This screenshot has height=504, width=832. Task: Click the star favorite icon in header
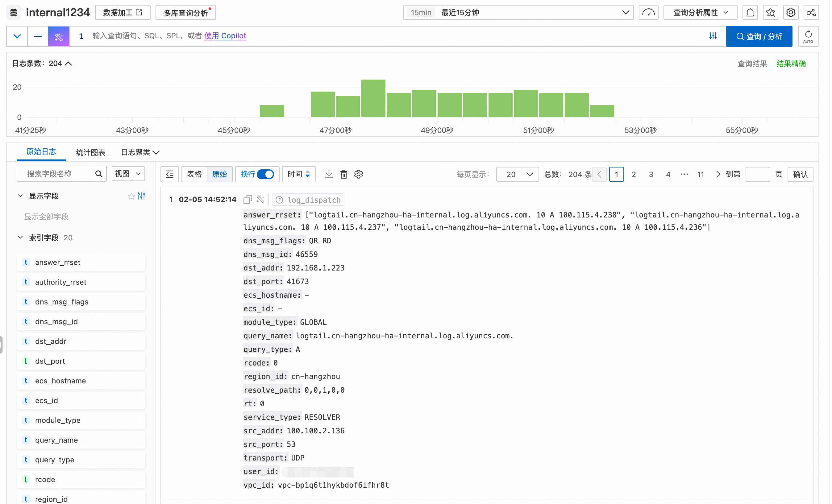(770, 12)
